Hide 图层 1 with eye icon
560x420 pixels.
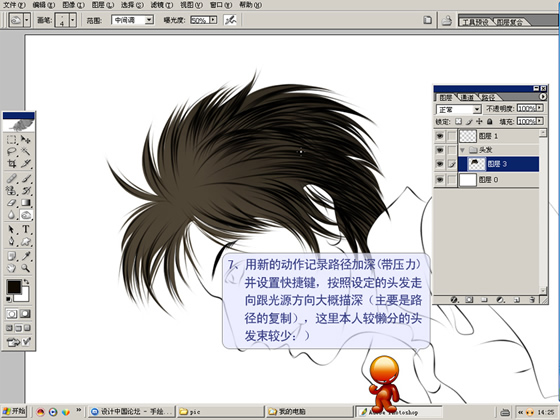(x=440, y=136)
